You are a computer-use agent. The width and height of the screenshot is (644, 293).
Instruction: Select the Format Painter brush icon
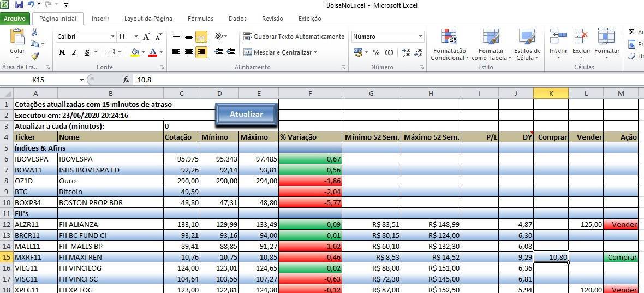(35, 56)
